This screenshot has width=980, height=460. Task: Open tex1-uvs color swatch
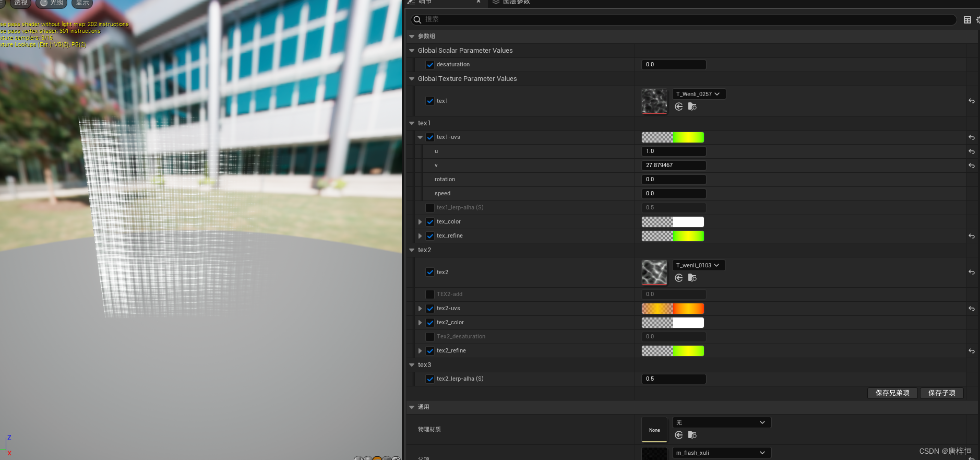pyautogui.click(x=673, y=137)
